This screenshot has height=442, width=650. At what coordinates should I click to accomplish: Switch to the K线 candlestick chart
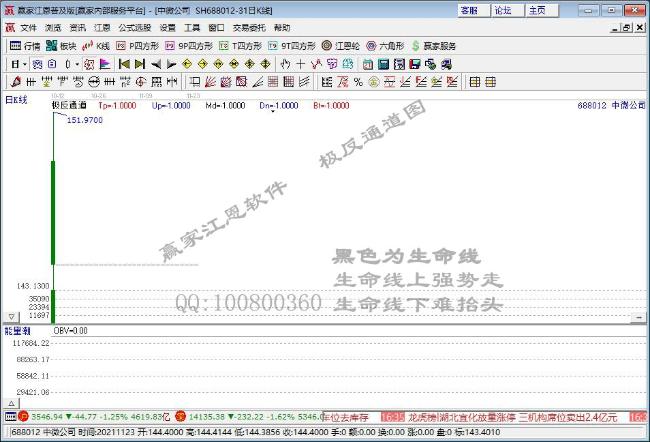[96, 46]
